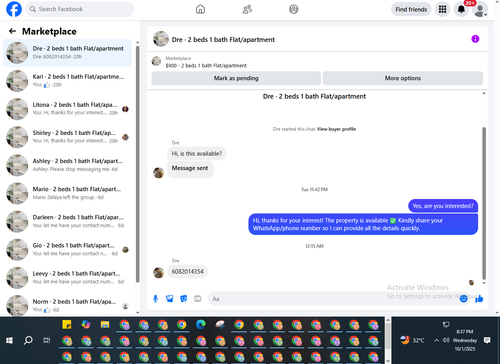This screenshot has width=500, height=364.
Task: Choose a GIF icon
Action: 198,299
